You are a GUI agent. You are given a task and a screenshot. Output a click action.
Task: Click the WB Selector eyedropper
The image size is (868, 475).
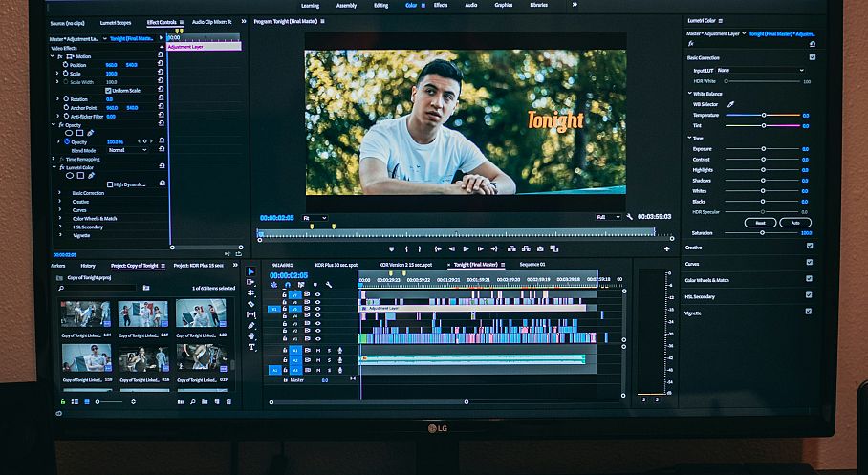point(730,104)
